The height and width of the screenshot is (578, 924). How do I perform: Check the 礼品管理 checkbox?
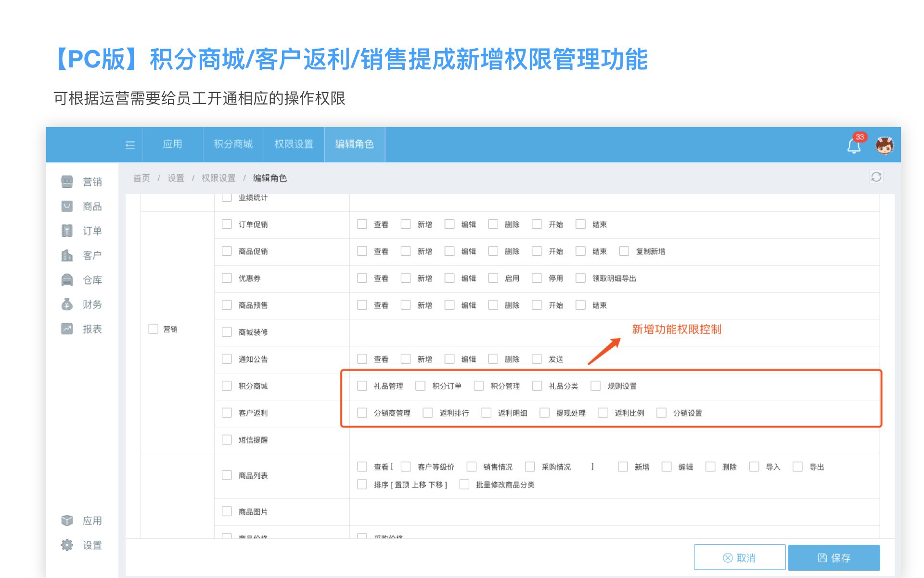[x=362, y=386]
